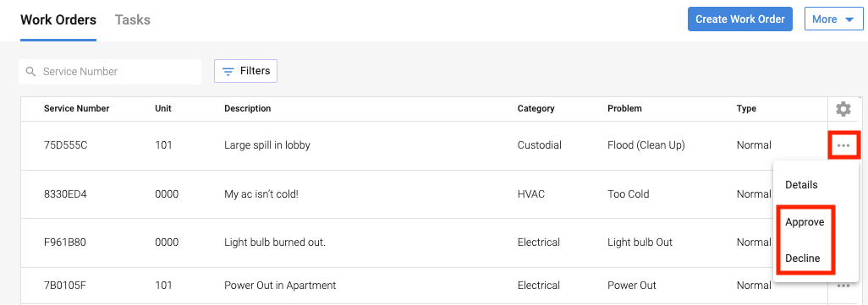Choose Details from the context menu
The image size is (868, 305).
coord(801,185)
